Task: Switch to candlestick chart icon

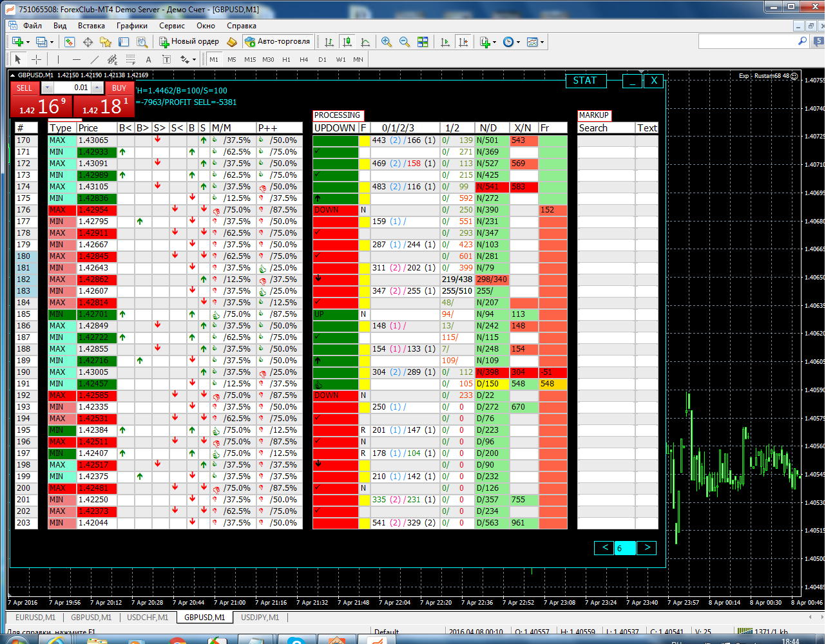Action: [x=347, y=42]
